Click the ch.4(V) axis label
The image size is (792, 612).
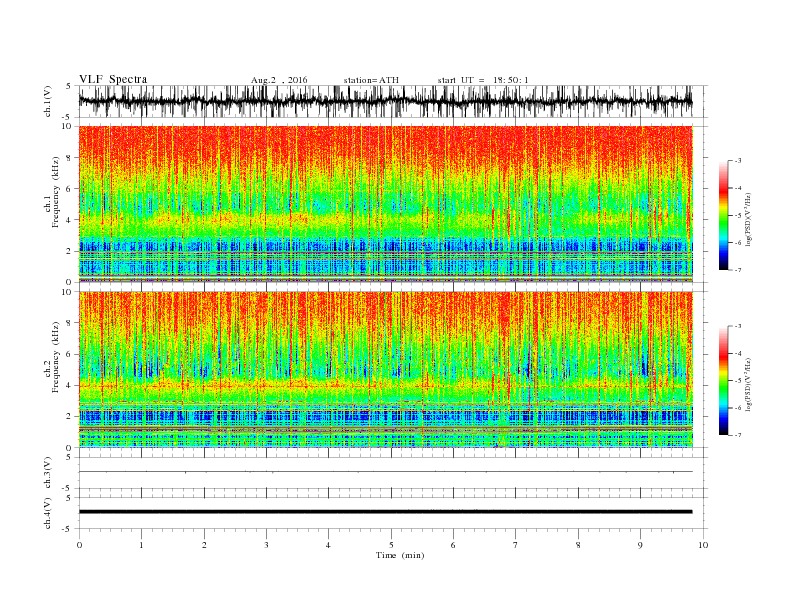[x=48, y=513]
